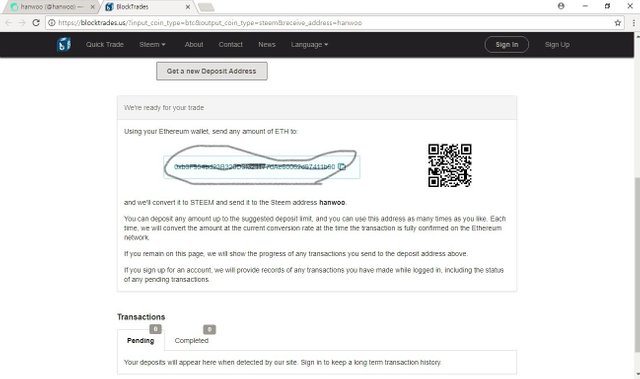Minimize the Chrome window
The height and width of the screenshot is (379, 640).
point(585,6)
